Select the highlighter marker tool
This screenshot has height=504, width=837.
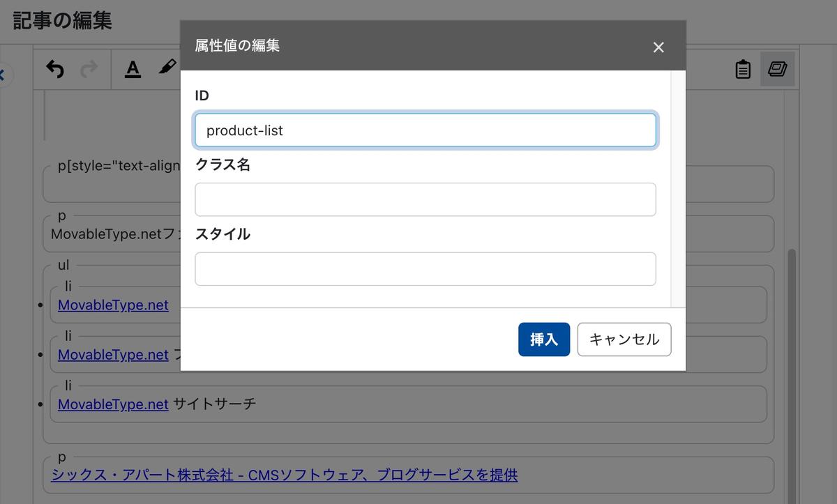pyautogui.click(x=167, y=68)
